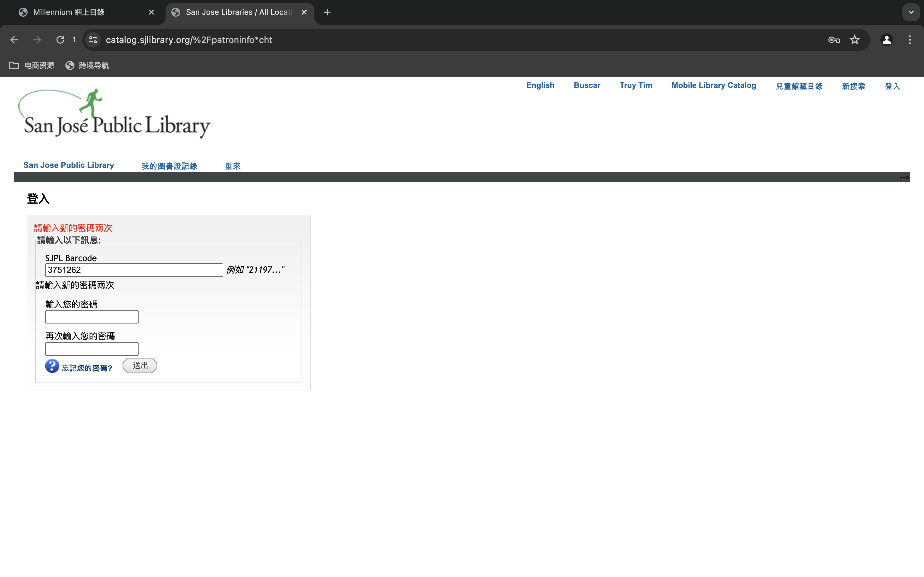Click the 登入 link in top navigation
Image resolution: width=924 pixels, height=577 pixels.
click(892, 86)
